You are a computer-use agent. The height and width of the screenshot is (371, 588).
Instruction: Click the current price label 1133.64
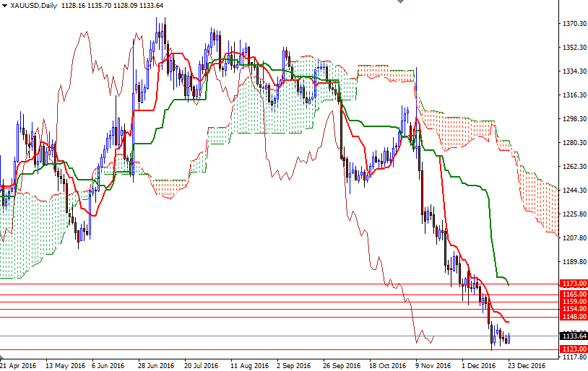[574, 336]
